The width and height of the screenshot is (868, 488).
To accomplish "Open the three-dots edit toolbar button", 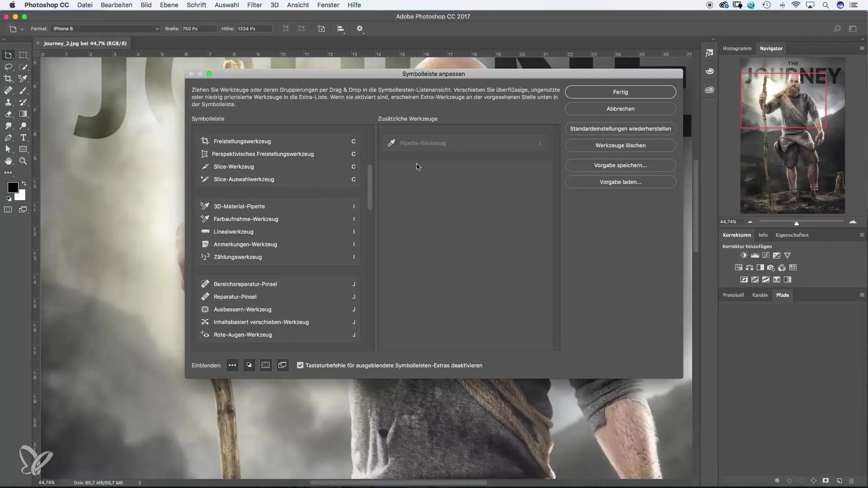I will 8,173.
